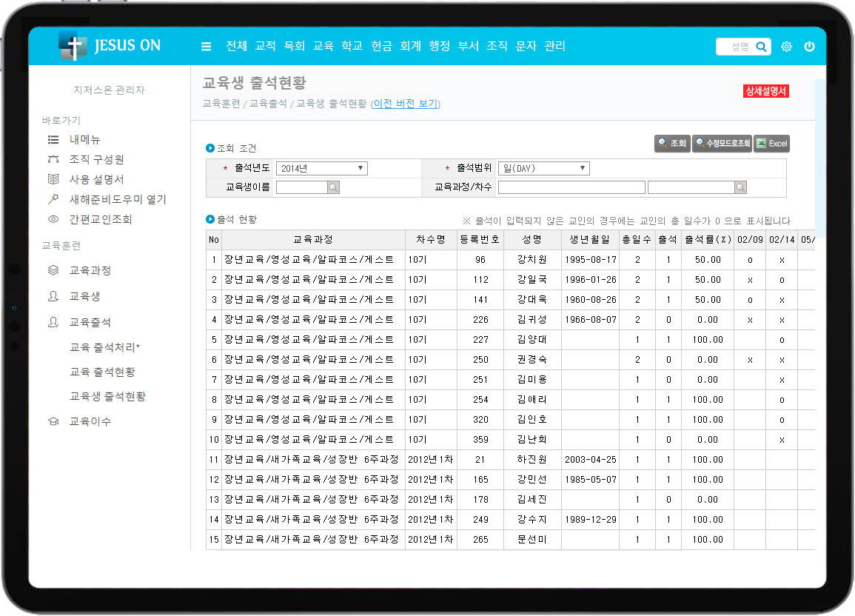
Task: Click the 조회 search button
Action: [672, 144]
